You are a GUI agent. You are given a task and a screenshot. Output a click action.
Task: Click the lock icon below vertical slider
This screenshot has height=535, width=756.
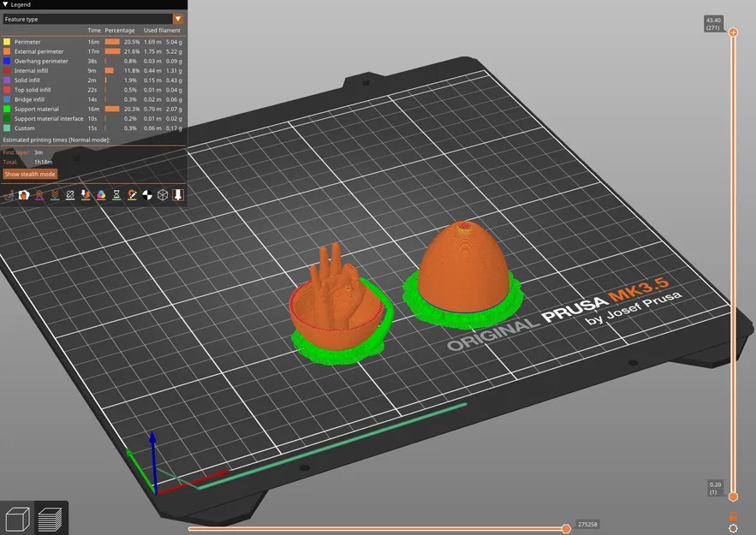click(733, 516)
